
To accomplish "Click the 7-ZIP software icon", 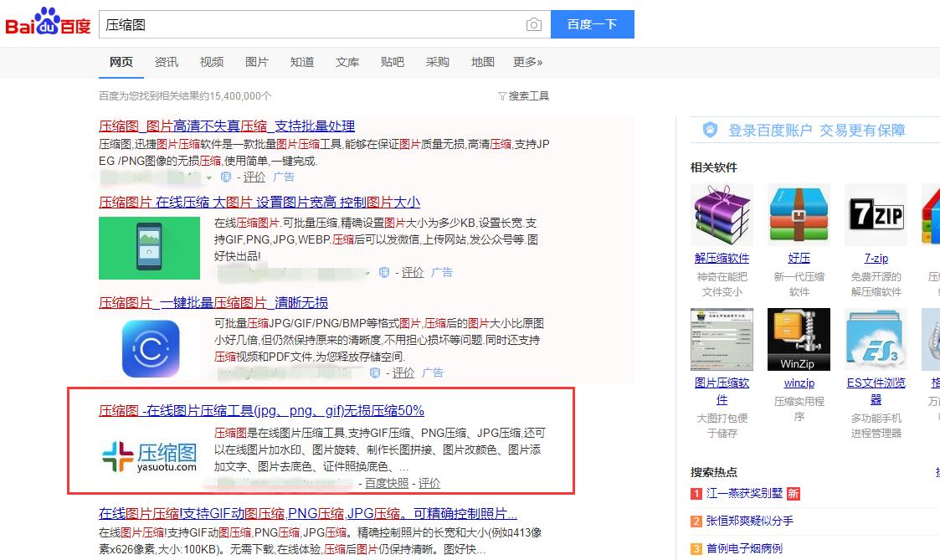I will pyautogui.click(x=876, y=213).
